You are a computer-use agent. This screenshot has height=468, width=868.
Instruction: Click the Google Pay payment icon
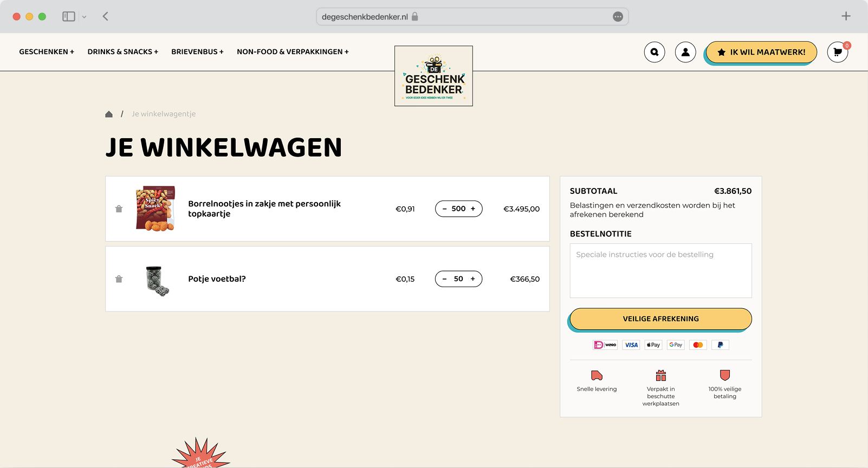676,345
